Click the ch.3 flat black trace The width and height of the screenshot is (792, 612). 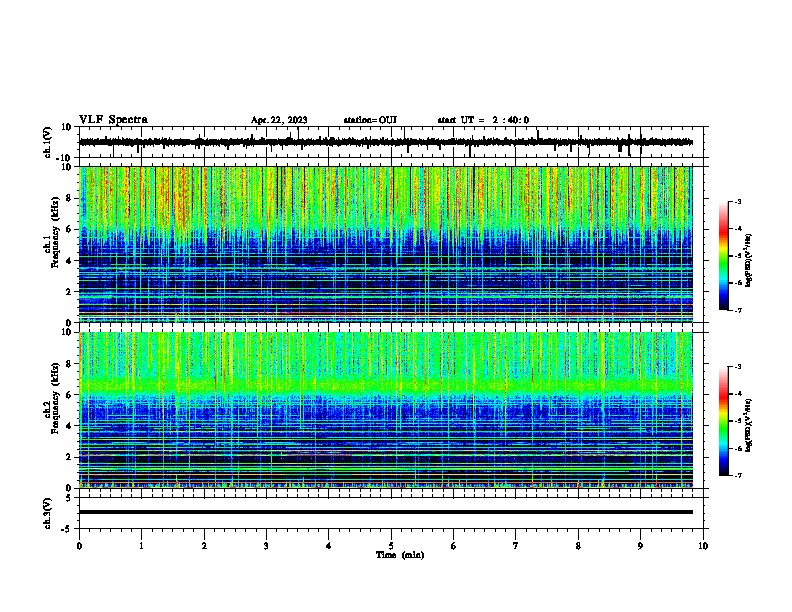(x=385, y=512)
